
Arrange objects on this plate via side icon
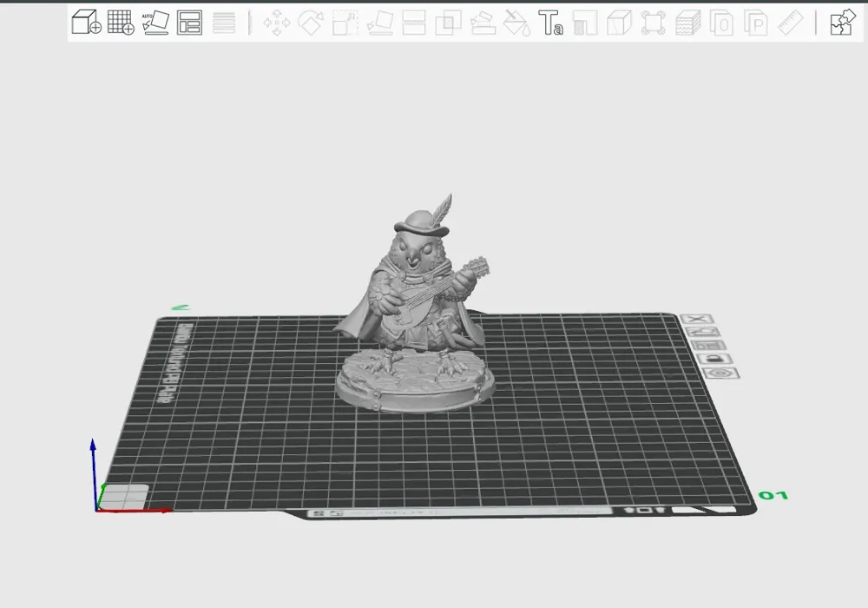tap(708, 345)
